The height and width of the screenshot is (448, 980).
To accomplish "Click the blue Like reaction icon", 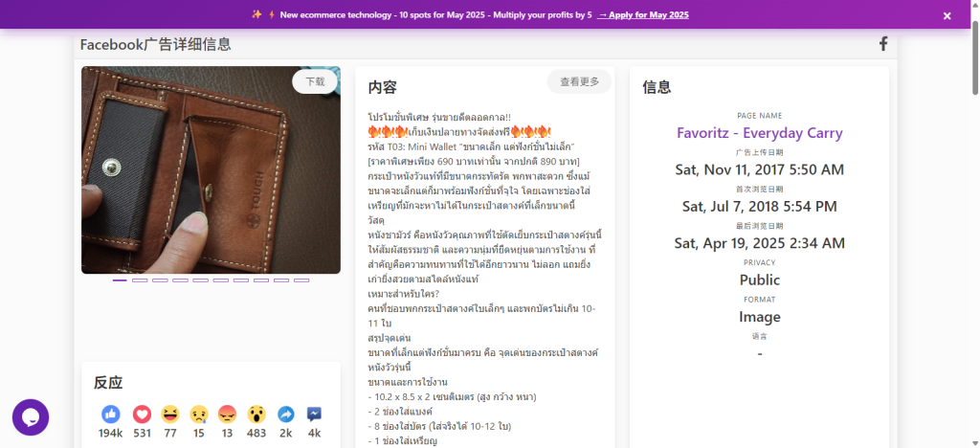I will tap(111, 414).
